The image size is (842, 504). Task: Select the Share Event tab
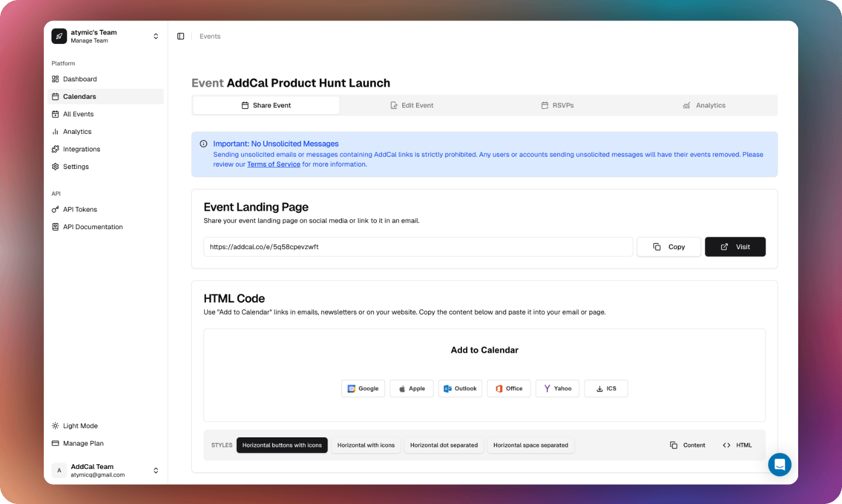[x=266, y=105]
